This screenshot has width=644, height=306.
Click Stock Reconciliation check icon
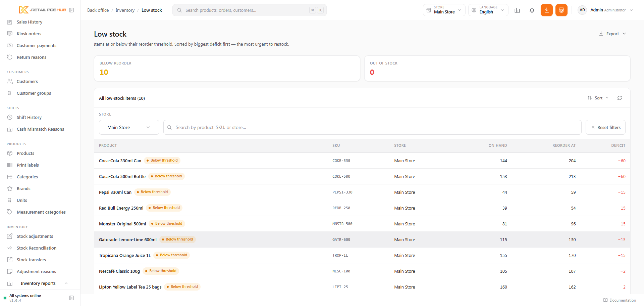10,248
